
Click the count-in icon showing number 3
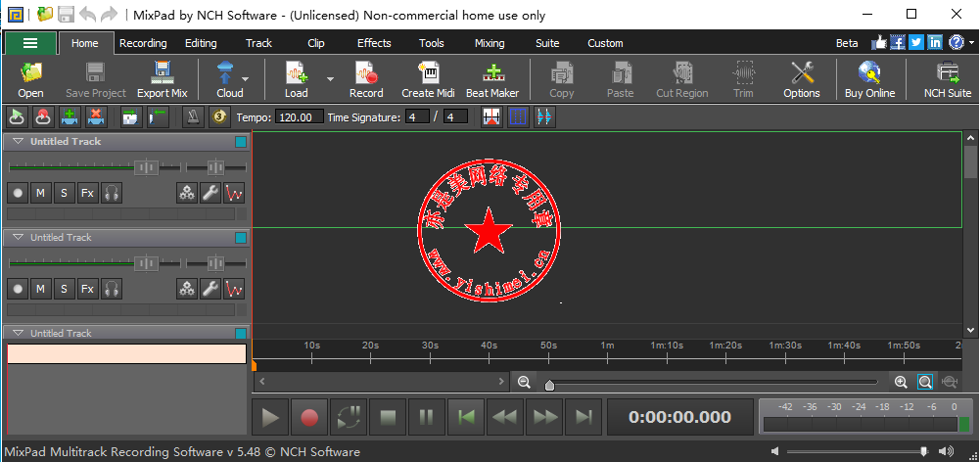pyautogui.click(x=218, y=116)
